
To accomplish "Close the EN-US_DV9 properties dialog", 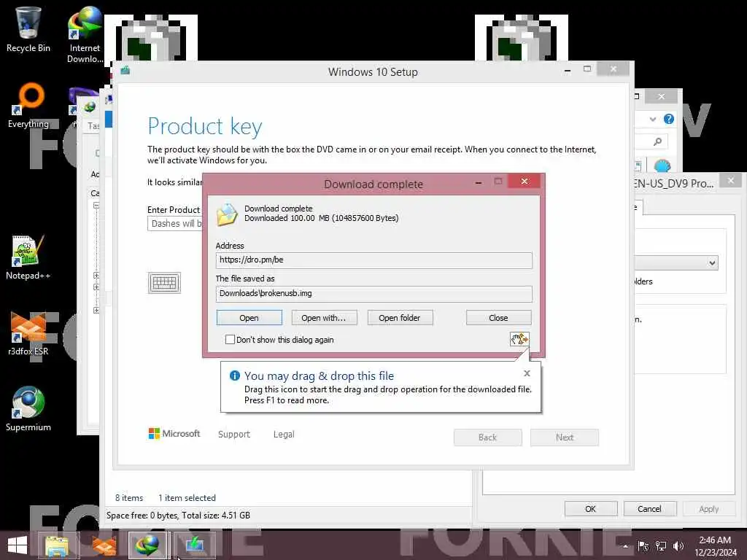I will [730, 181].
